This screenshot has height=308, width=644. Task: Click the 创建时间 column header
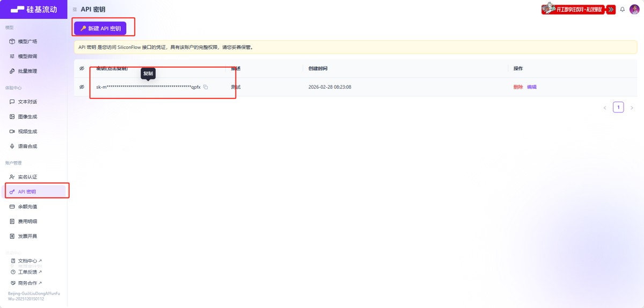[x=318, y=68]
